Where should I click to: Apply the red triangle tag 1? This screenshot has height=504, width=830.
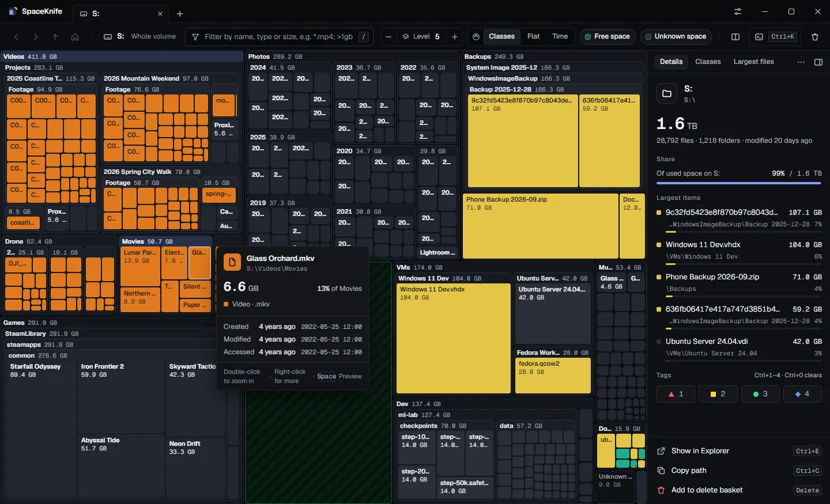[676, 394]
